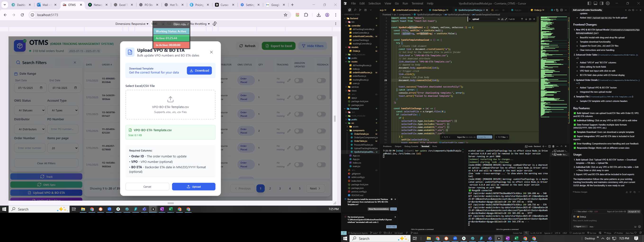Expand the bin folder in explorer
The image size is (644, 242).
[x=360, y=22]
